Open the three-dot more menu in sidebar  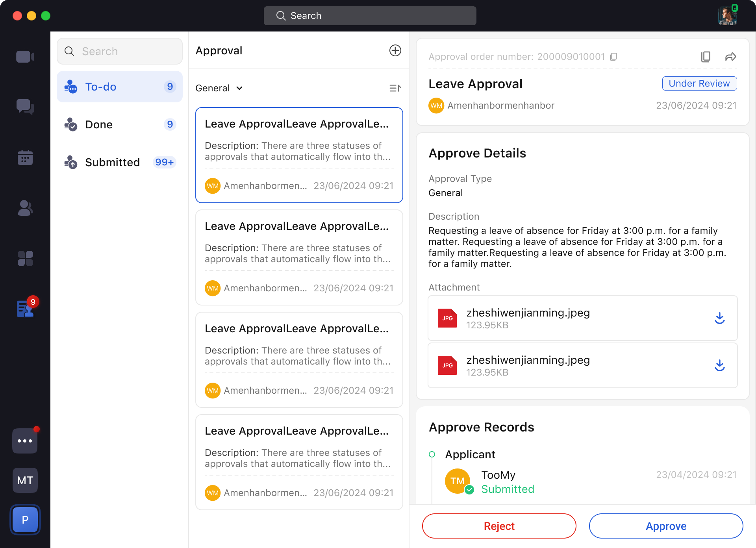coord(25,441)
